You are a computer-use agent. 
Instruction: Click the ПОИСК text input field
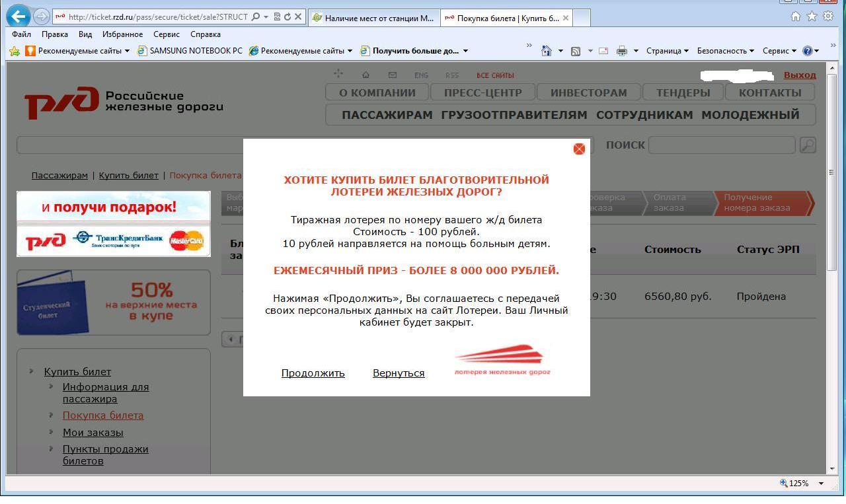click(721, 145)
